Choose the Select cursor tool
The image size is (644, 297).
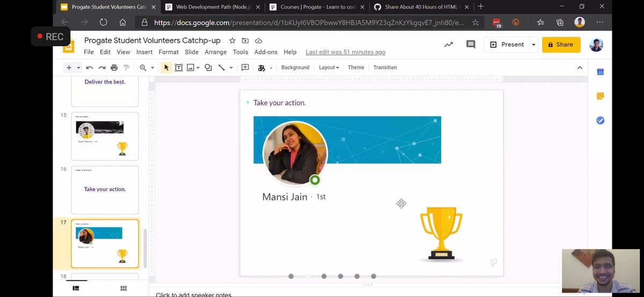[166, 68]
